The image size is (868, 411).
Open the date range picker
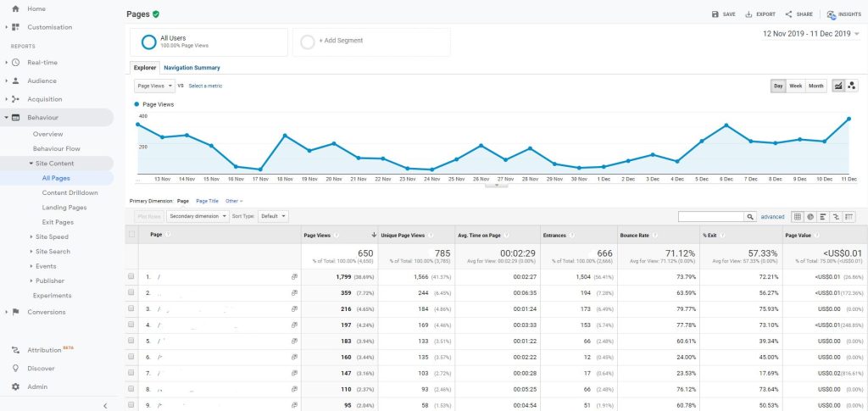[811, 34]
